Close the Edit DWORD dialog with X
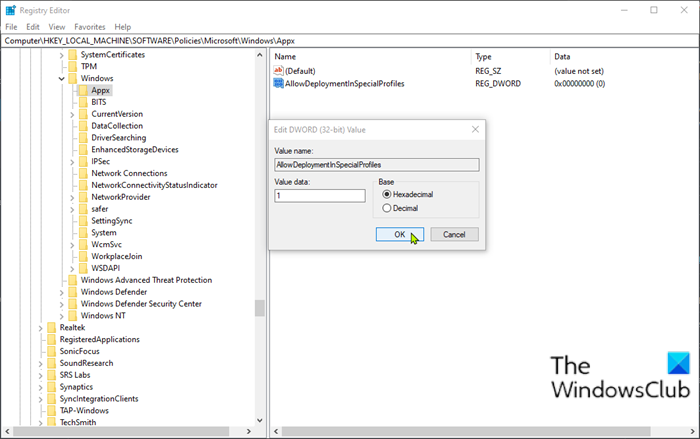The width and height of the screenshot is (700, 439). tap(475, 130)
